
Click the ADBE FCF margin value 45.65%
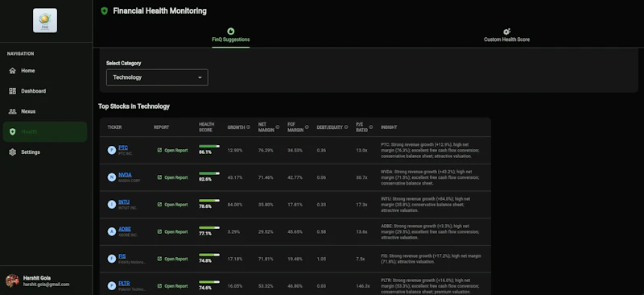295,232
